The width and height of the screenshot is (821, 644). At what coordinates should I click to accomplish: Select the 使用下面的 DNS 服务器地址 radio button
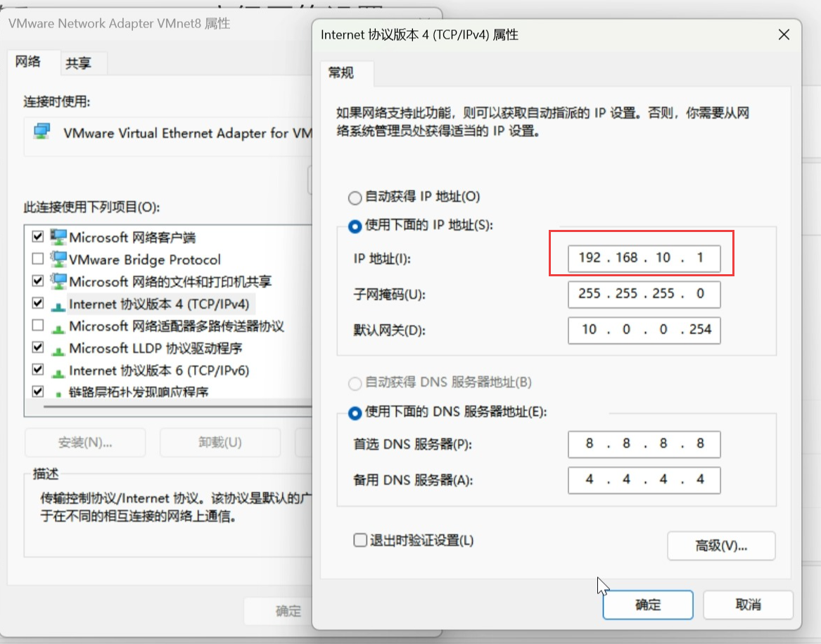[355, 413]
